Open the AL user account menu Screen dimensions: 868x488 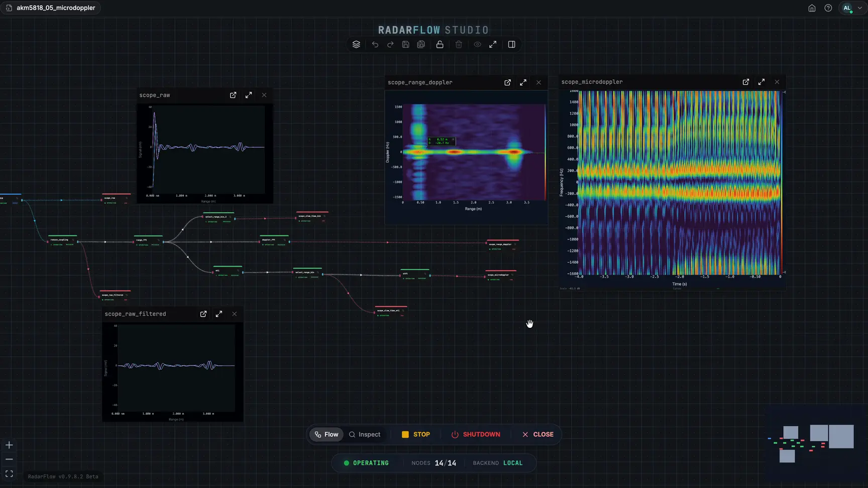click(x=852, y=8)
